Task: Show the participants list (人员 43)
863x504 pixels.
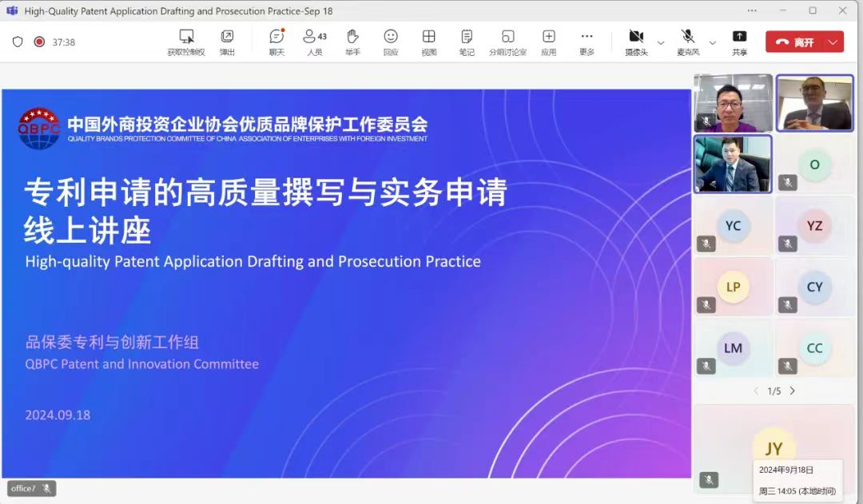Action: click(314, 42)
